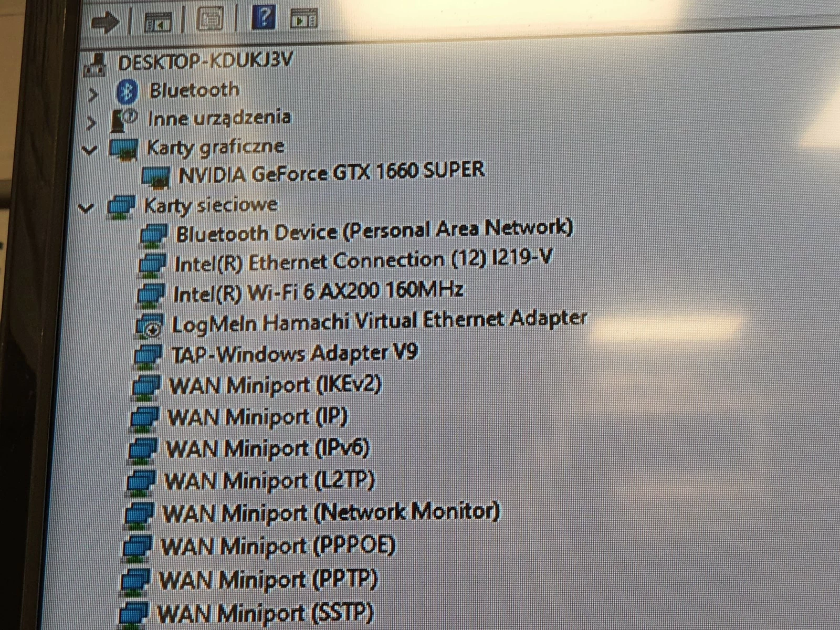Select the Karty graficzne label
This screenshot has width=840, height=630.
[x=215, y=146]
